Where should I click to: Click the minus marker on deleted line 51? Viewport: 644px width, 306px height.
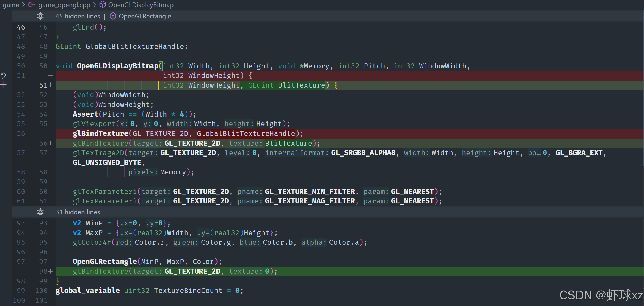[x=51, y=75]
